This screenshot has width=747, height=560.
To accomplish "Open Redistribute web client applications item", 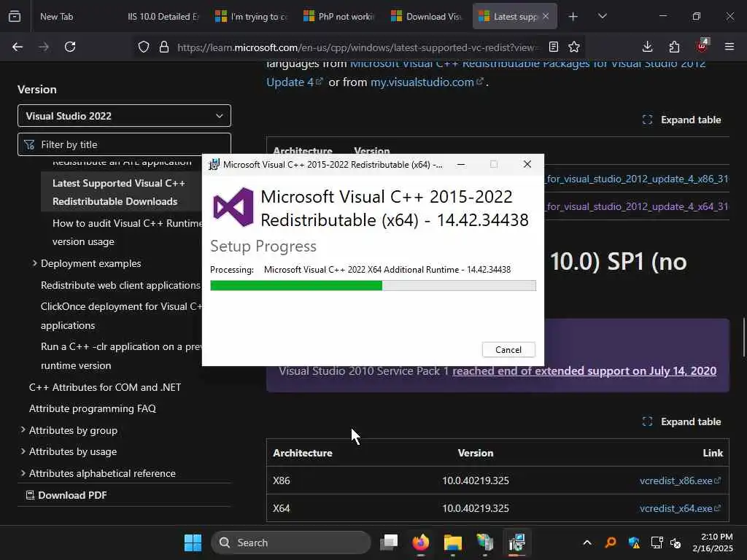I will pyautogui.click(x=120, y=285).
